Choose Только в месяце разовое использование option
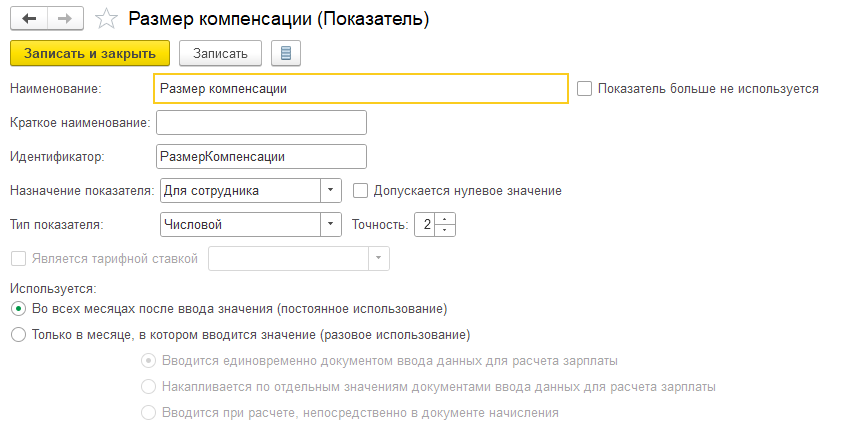Image resolution: width=855 pixels, height=436 pixels. 19,335
